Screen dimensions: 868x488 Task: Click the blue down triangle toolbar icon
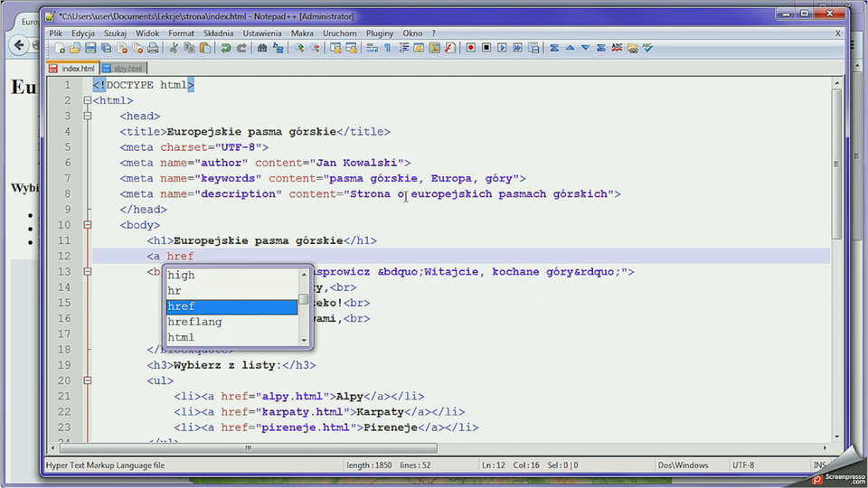pos(585,48)
